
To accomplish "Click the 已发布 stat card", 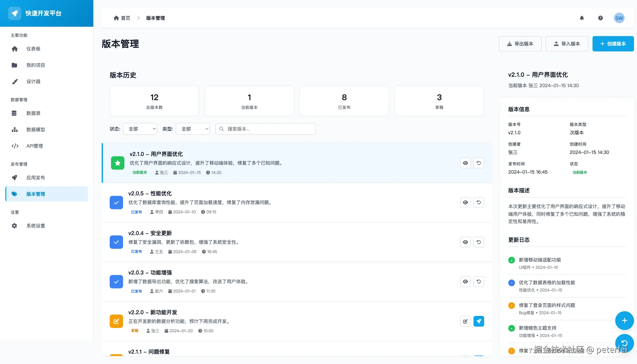I will coord(344,101).
